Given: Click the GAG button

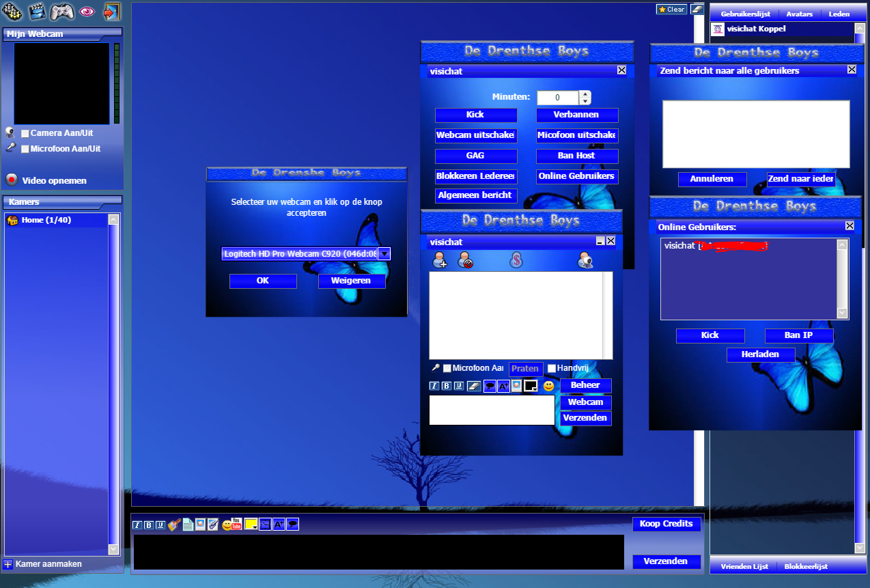Looking at the screenshot, I should point(475,156).
